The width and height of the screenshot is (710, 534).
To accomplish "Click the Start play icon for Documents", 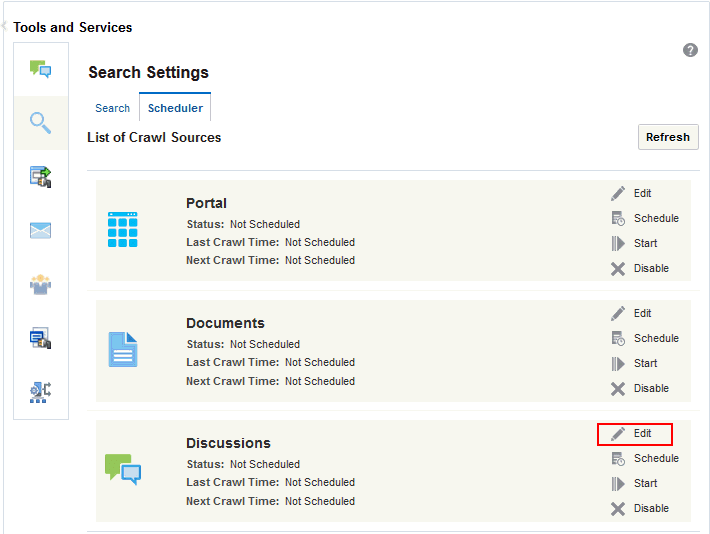I will point(618,363).
